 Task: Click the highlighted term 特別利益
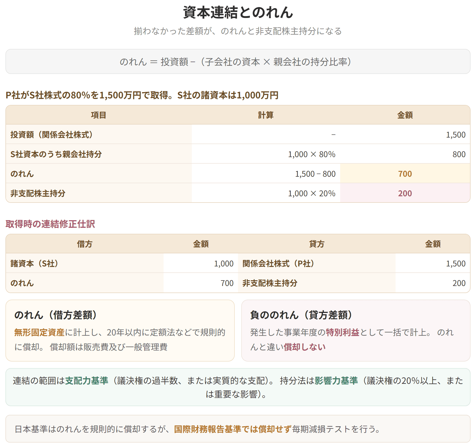(342, 332)
